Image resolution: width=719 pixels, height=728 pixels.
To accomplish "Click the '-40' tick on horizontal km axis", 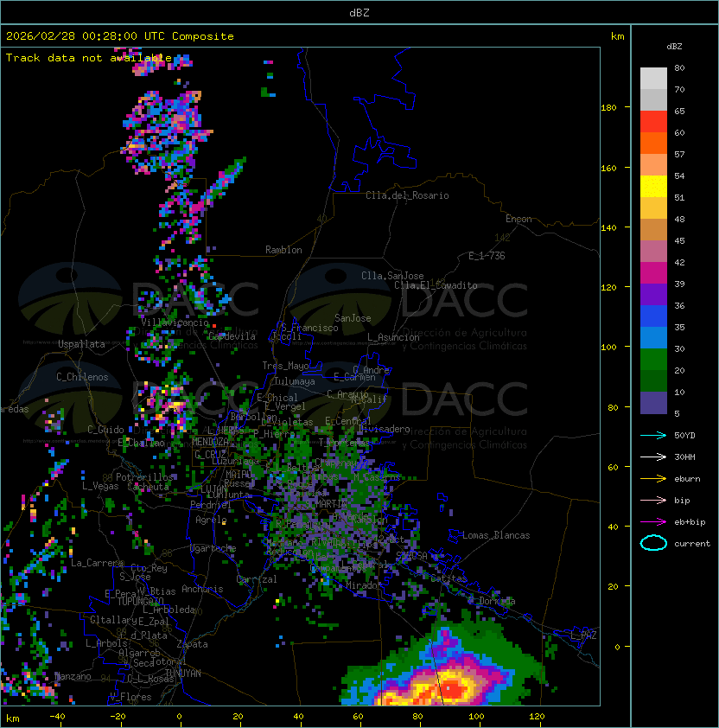I will tap(57, 717).
